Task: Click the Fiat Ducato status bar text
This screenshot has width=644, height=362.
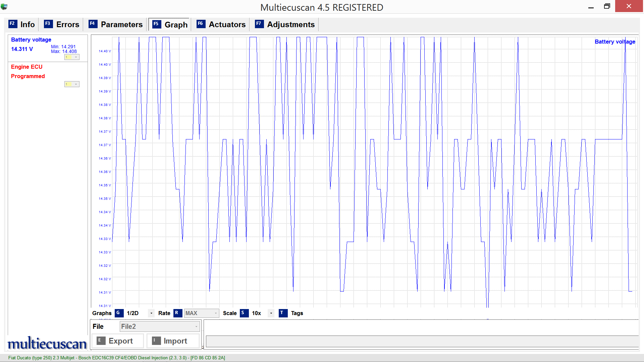Action: [x=117, y=358]
